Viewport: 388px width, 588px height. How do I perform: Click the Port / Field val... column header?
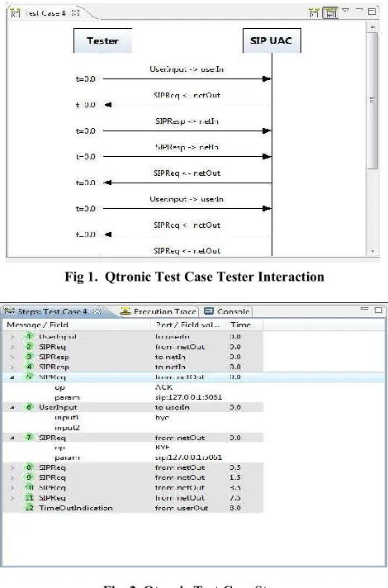(x=188, y=325)
